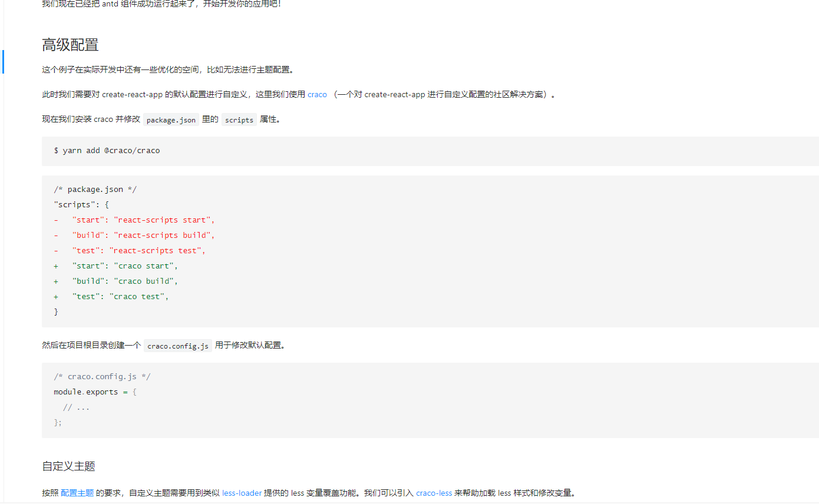819x504 pixels.
Task: Open the craco hyperlink
Action: [317, 94]
